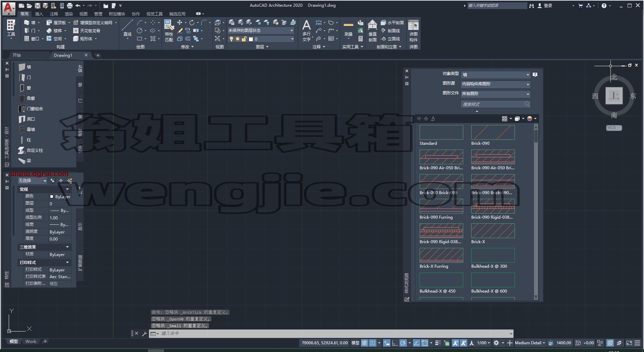Click the 多行文字 multiline text tool
The width and height of the screenshot is (644, 352).
307,30
